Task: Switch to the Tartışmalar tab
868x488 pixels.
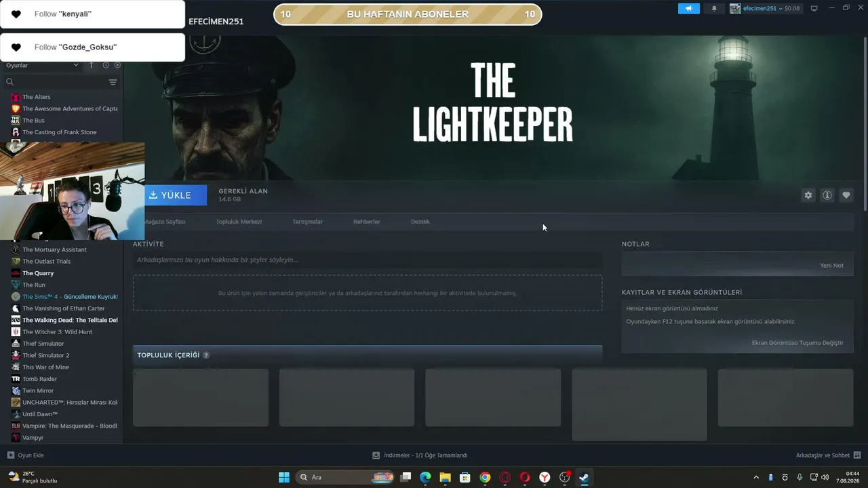Action: pos(307,222)
